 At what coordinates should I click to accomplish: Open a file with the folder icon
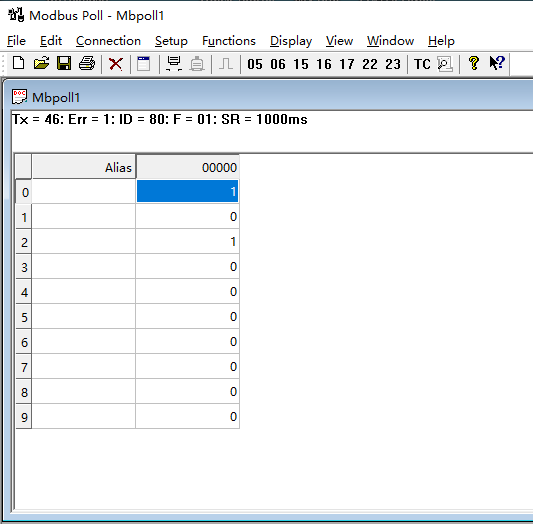click(x=41, y=64)
